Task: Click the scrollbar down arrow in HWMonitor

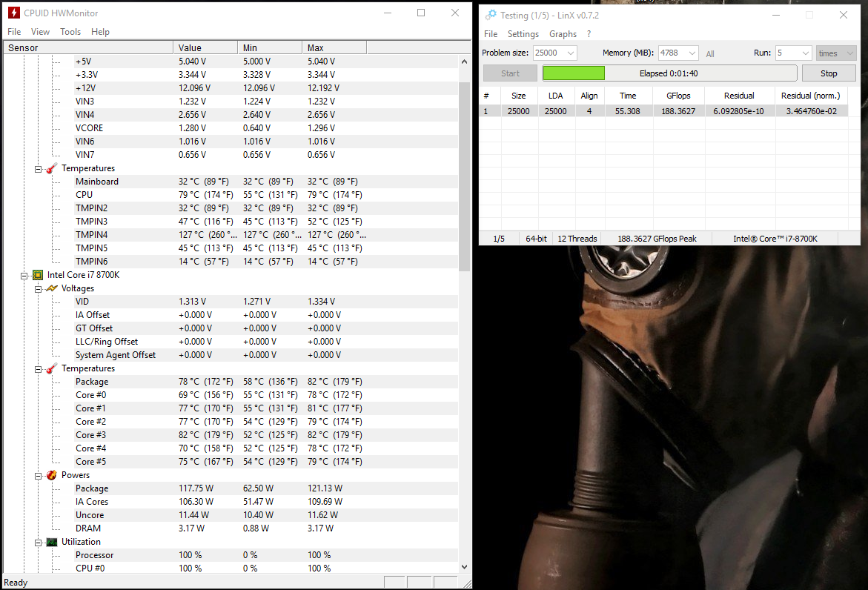Action: pyautogui.click(x=464, y=567)
